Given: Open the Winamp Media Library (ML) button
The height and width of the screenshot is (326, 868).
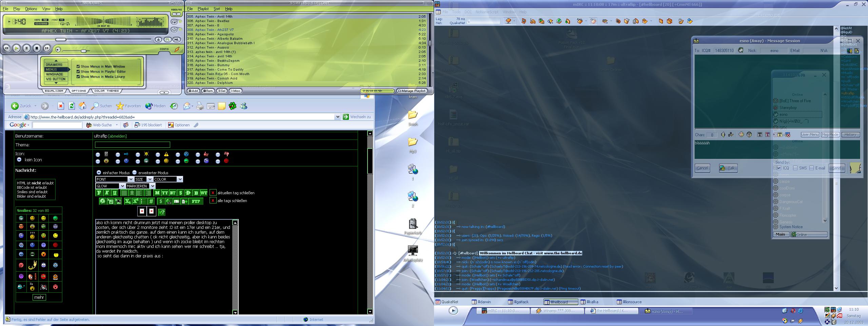Looking at the screenshot, I should [x=176, y=40].
